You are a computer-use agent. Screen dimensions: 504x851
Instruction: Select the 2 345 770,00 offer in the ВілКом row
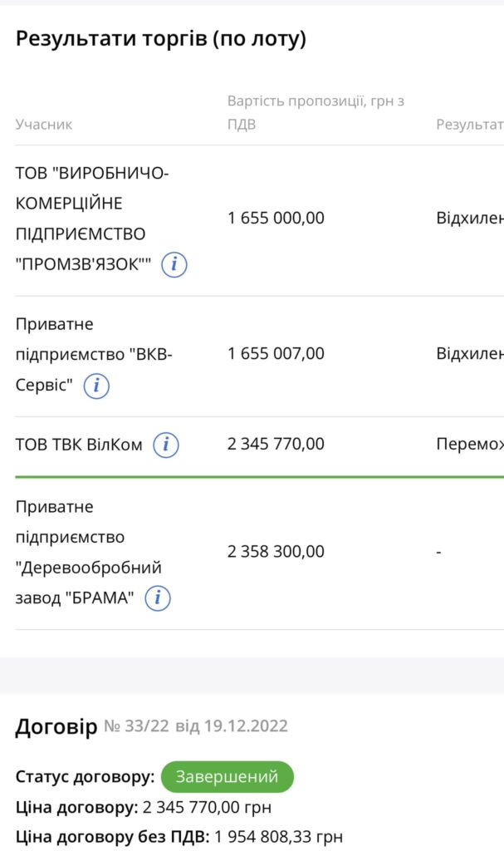pos(276,445)
